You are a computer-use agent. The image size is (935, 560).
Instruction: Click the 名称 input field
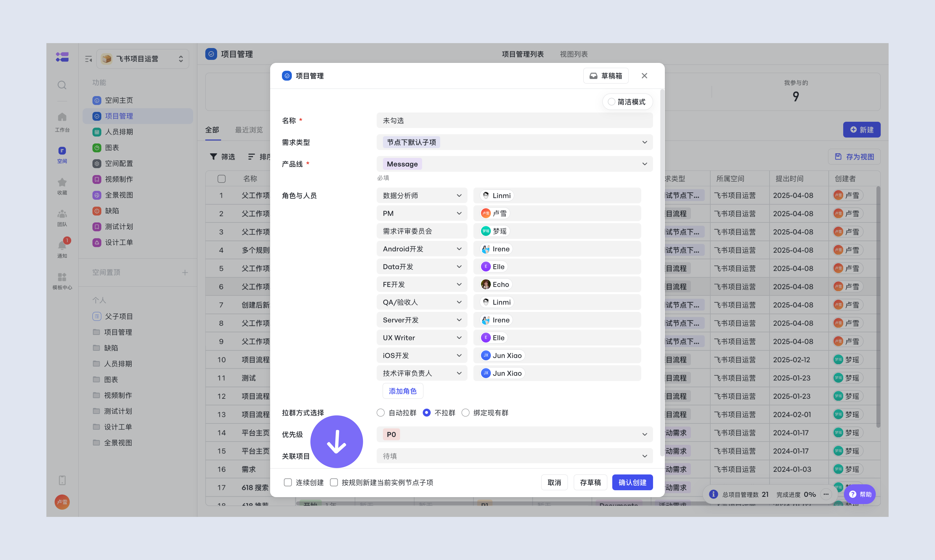click(515, 120)
